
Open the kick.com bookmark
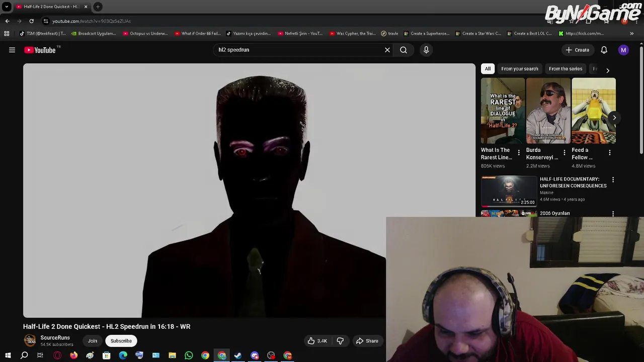click(581, 34)
